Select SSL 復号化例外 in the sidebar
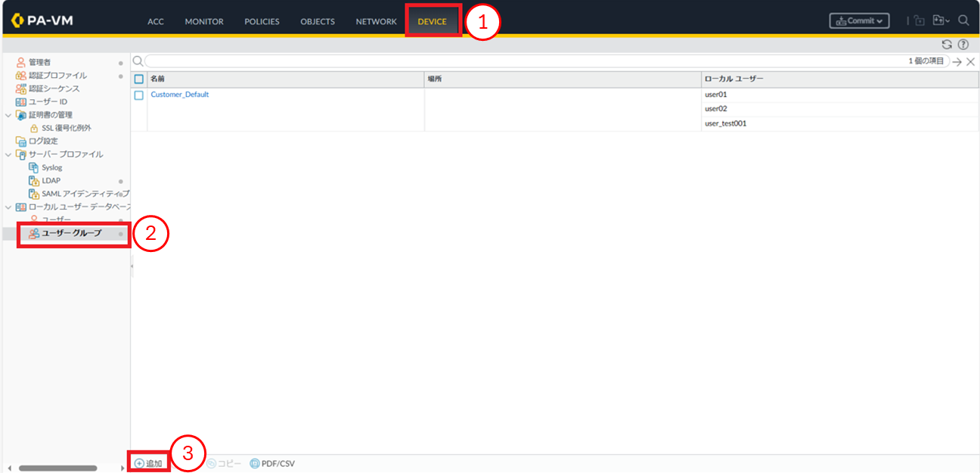The width and height of the screenshot is (980, 473). (67, 128)
